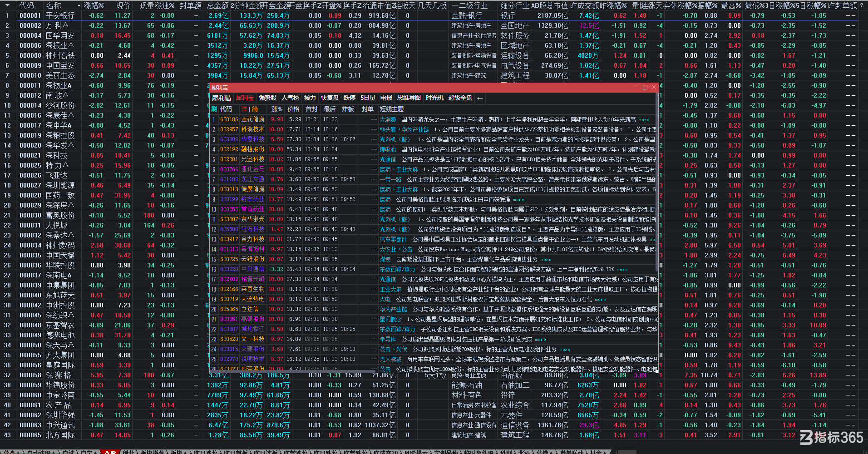Open the 人气榜 tab
Viewport: 868px width, 454px height.
click(x=290, y=98)
